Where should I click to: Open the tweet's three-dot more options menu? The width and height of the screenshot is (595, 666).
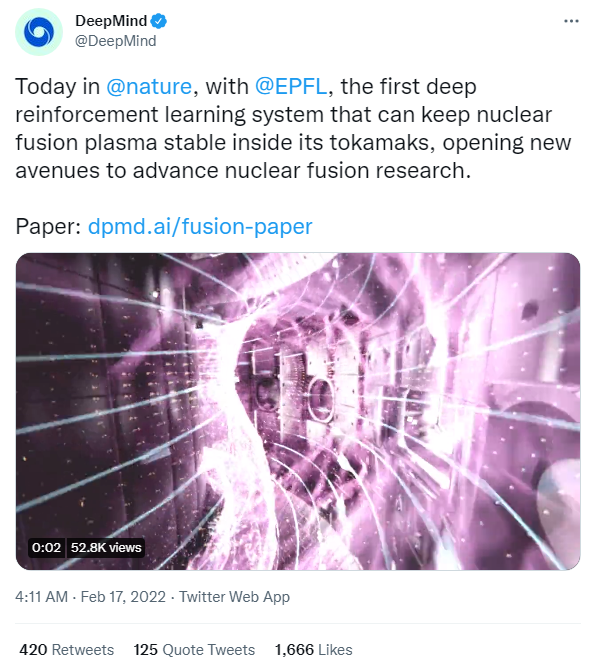pos(571,21)
